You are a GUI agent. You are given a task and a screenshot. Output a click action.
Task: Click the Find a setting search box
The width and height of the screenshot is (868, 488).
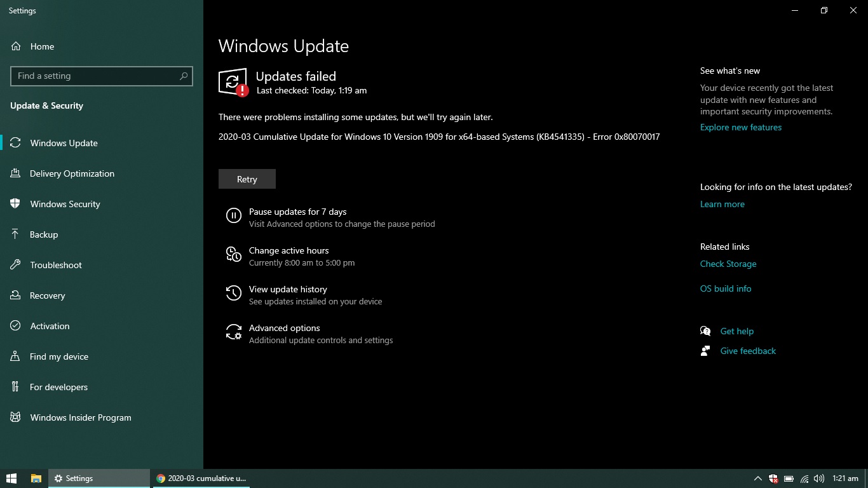point(102,76)
